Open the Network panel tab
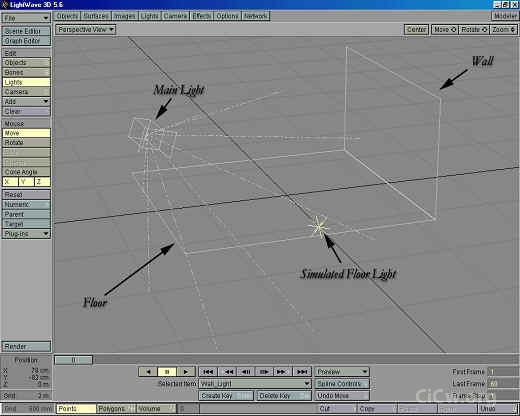 click(x=256, y=16)
